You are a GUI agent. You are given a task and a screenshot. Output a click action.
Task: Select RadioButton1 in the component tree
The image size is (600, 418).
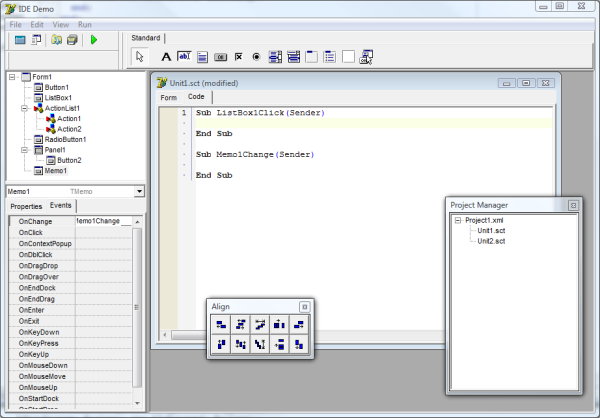[x=65, y=139]
